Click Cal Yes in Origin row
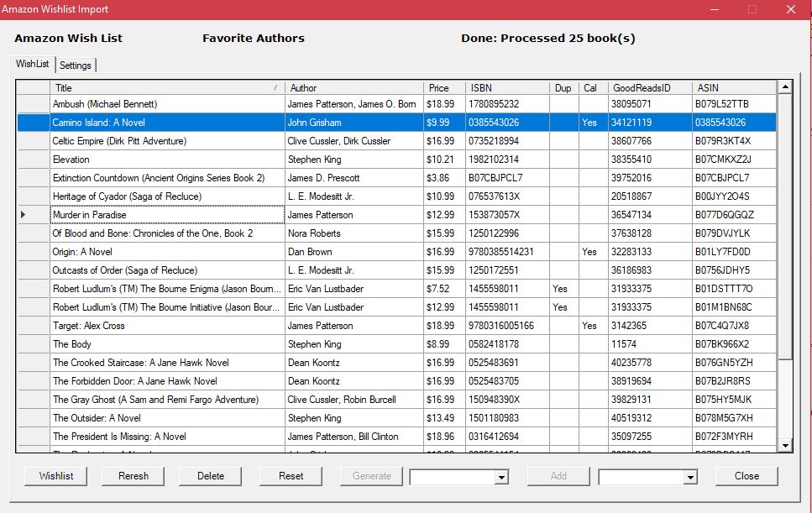The width and height of the screenshot is (812, 513). (594, 252)
